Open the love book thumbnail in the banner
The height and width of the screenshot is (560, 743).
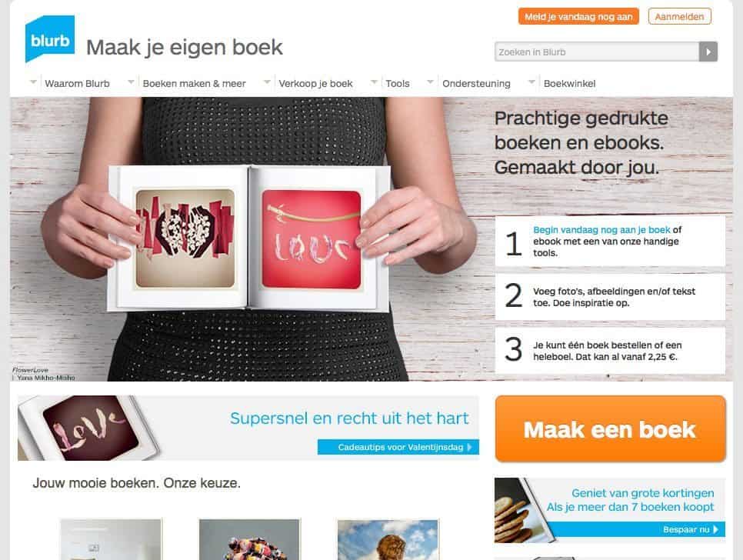click(x=90, y=428)
